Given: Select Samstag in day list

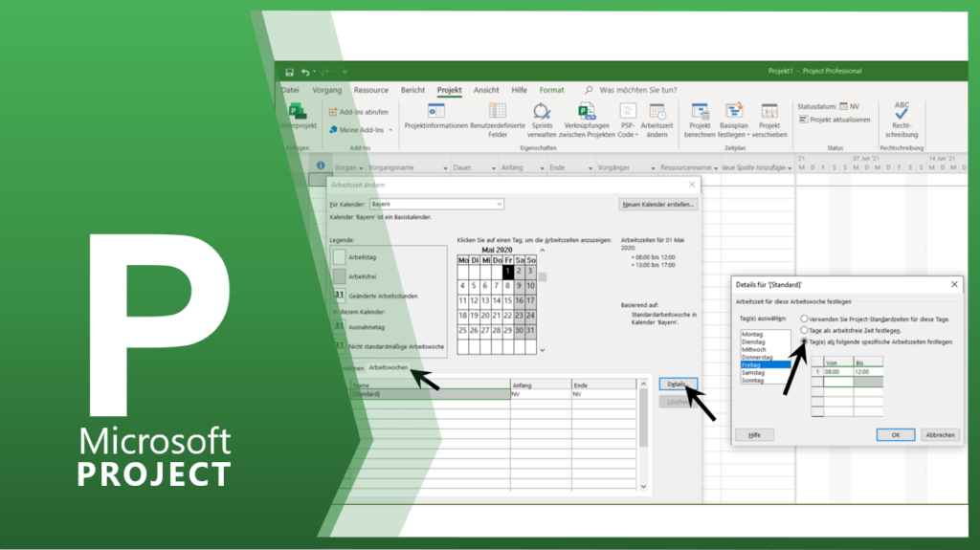Looking at the screenshot, I should (x=766, y=372).
